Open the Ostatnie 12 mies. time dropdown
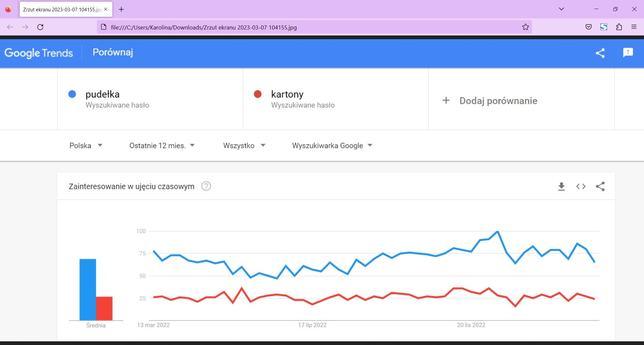644x345 pixels. click(x=162, y=146)
